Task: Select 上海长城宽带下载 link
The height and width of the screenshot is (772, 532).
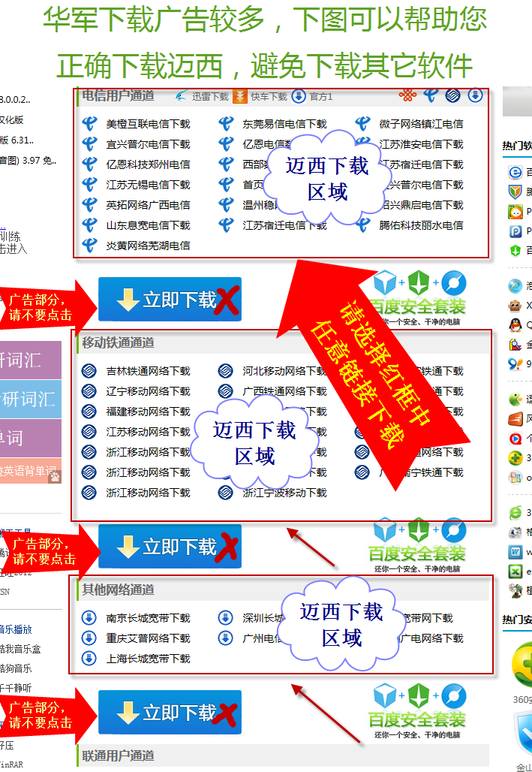Action: [148, 659]
